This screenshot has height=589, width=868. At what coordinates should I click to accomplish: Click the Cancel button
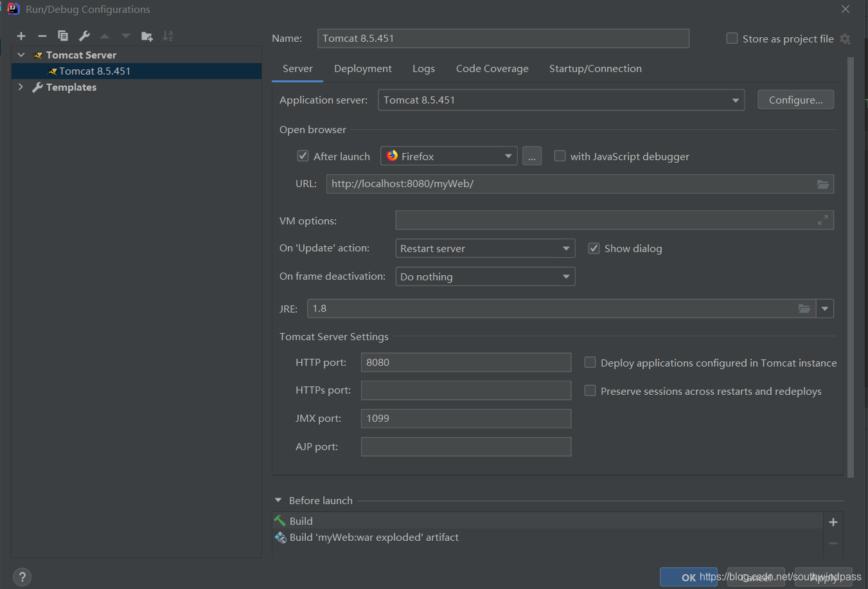pos(756,577)
